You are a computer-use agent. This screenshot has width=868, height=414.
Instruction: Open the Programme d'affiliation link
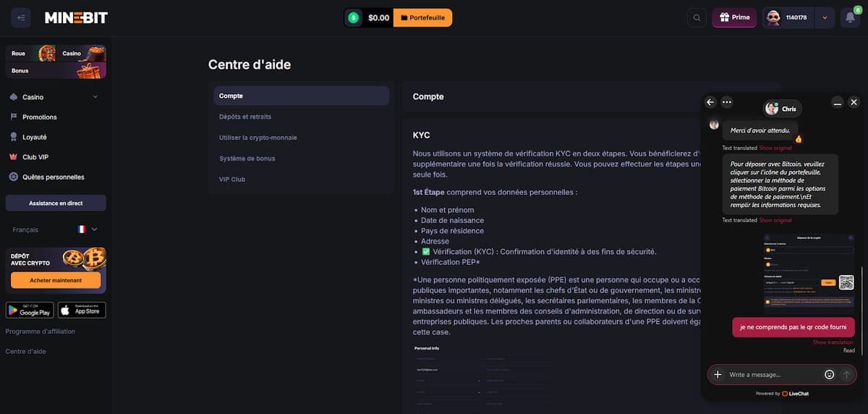point(40,331)
